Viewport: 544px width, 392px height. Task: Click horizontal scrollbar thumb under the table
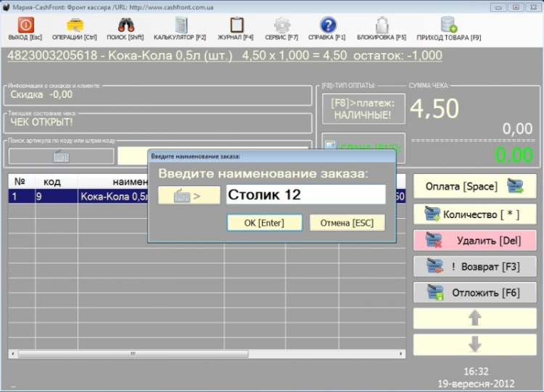pyautogui.click(x=133, y=354)
